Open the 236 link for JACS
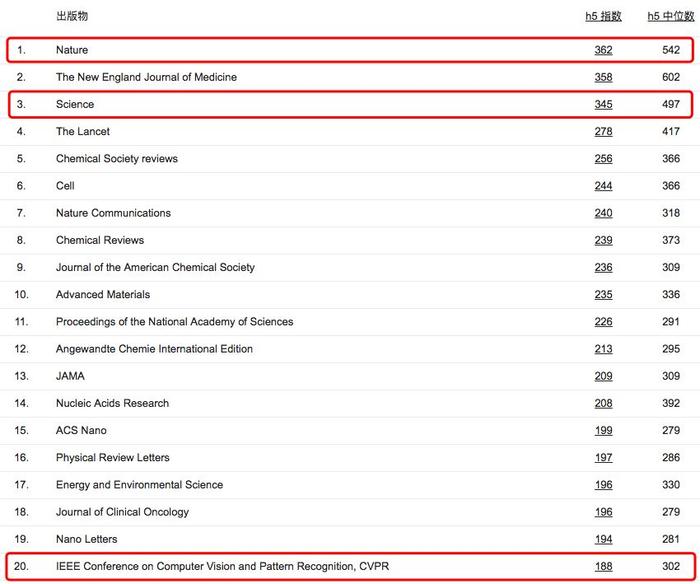Image resolution: width=700 pixels, height=584 pixels. pyautogui.click(x=603, y=267)
